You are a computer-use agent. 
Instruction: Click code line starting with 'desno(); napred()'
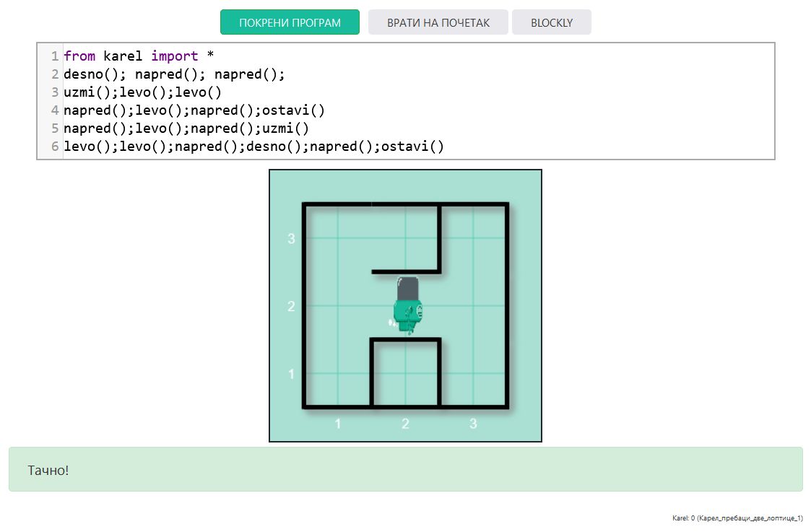(x=174, y=74)
